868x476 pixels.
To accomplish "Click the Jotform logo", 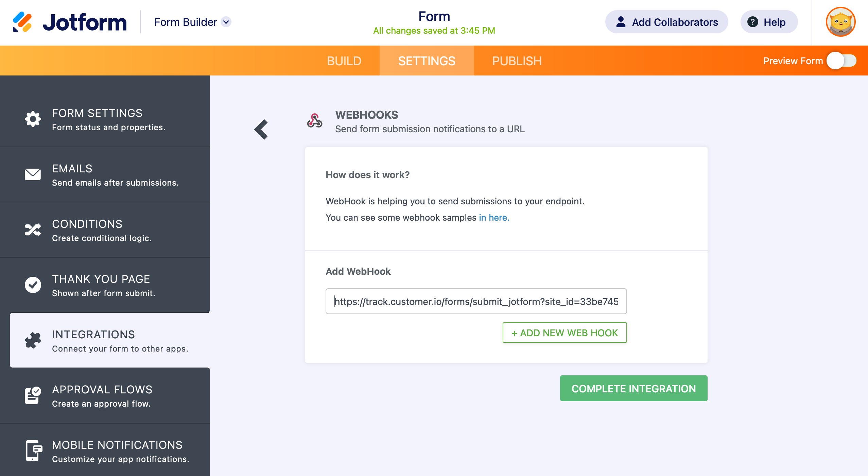I will [x=69, y=22].
